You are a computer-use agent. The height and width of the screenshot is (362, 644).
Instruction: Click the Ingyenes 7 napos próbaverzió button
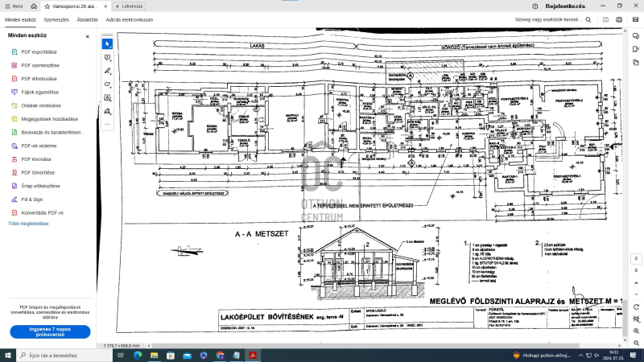pyautogui.click(x=50, y=331)
